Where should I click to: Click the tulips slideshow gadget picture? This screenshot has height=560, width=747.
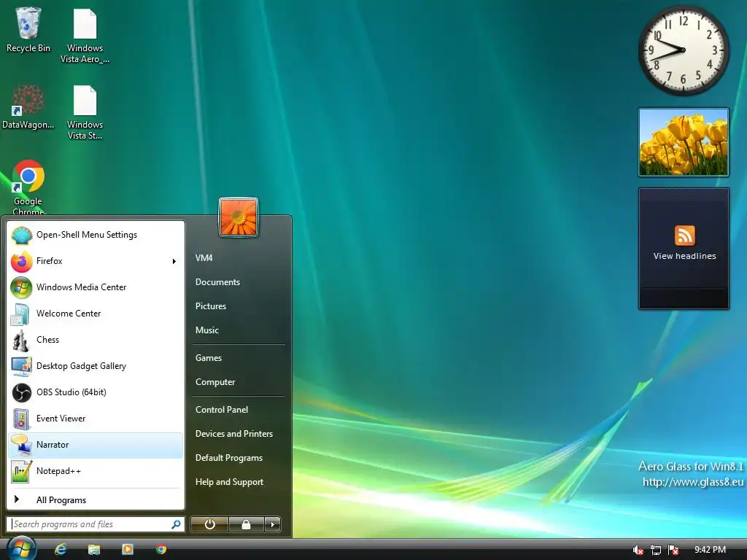click(684, 142)
